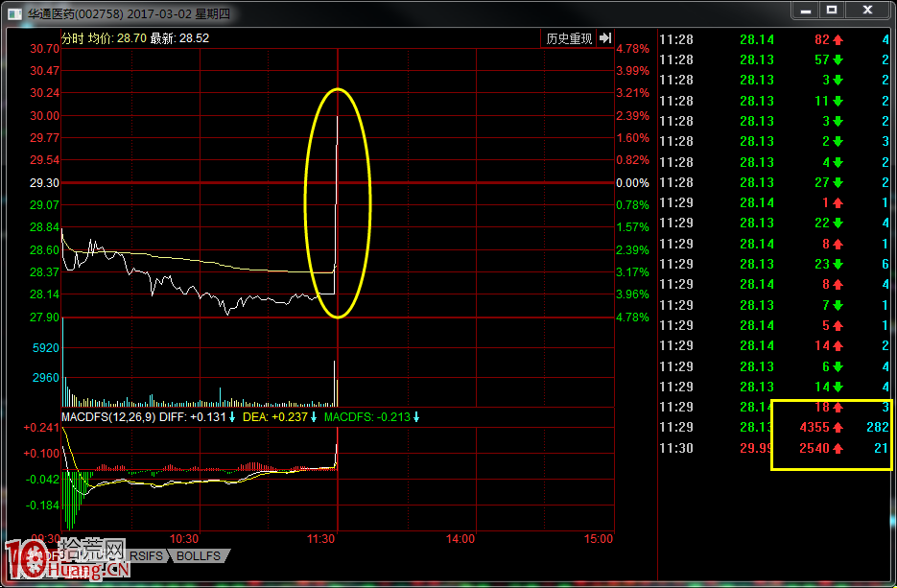Select the 11:29 28.14 tick with volume 5

[774, 325]
